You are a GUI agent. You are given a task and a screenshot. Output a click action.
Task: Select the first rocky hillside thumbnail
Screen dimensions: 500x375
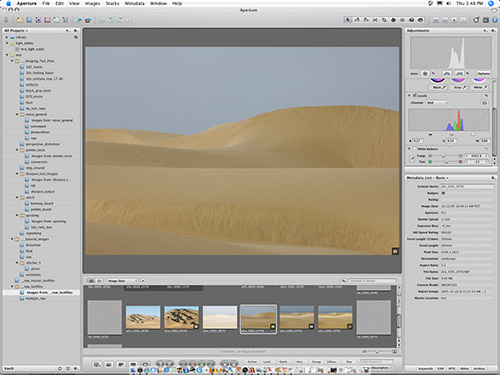pos(143,317)
